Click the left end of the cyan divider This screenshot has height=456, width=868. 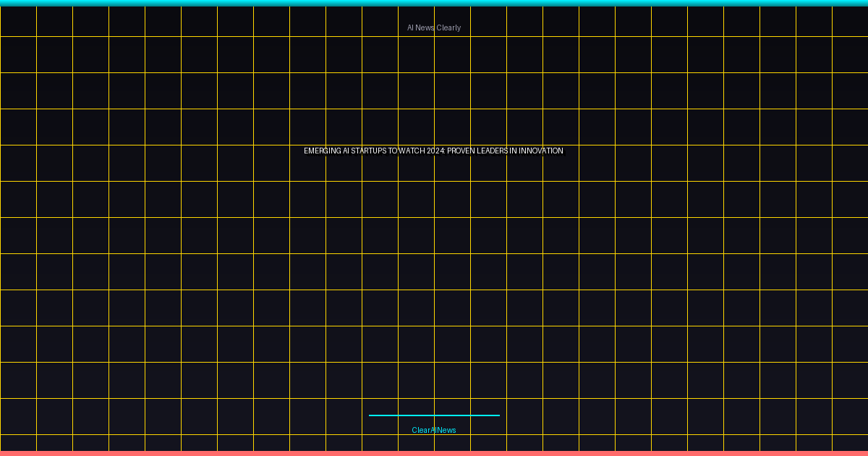[x=371, y=415]
